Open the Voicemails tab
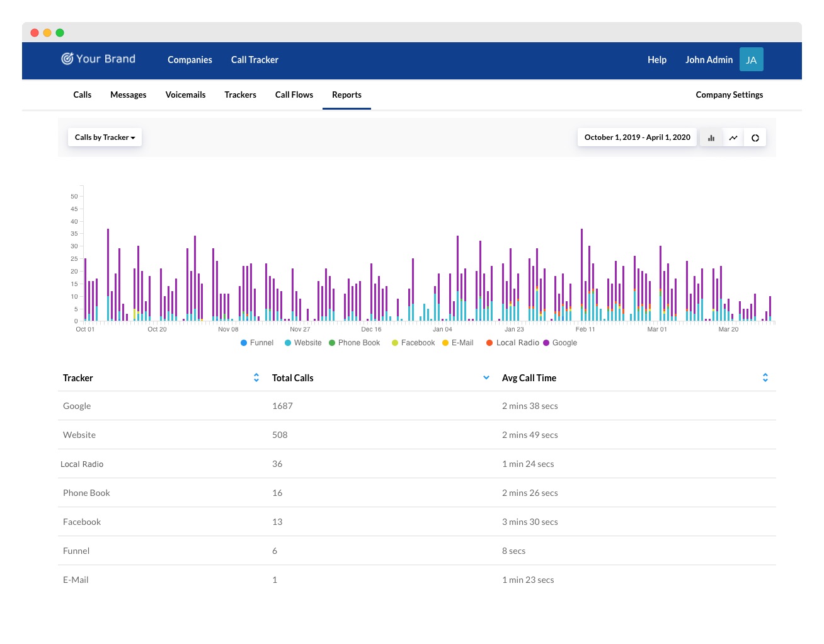The height and width of the screenshot is (644, 824). [x=185, y=95]
